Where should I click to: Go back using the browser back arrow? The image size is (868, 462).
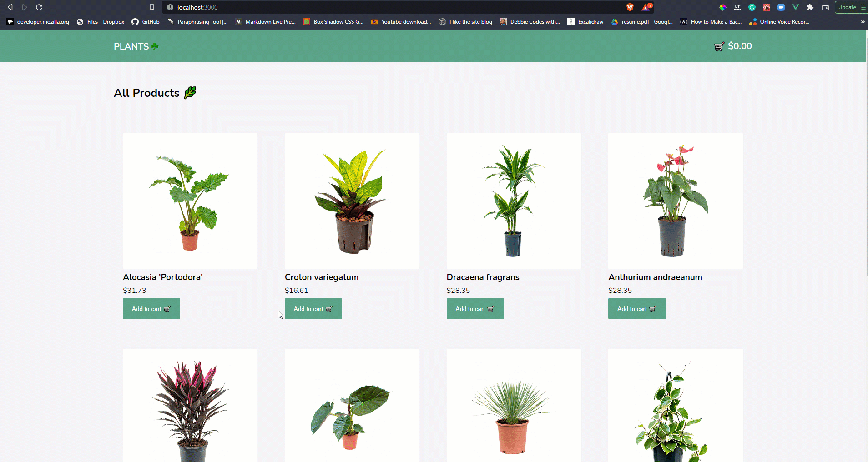10,7
